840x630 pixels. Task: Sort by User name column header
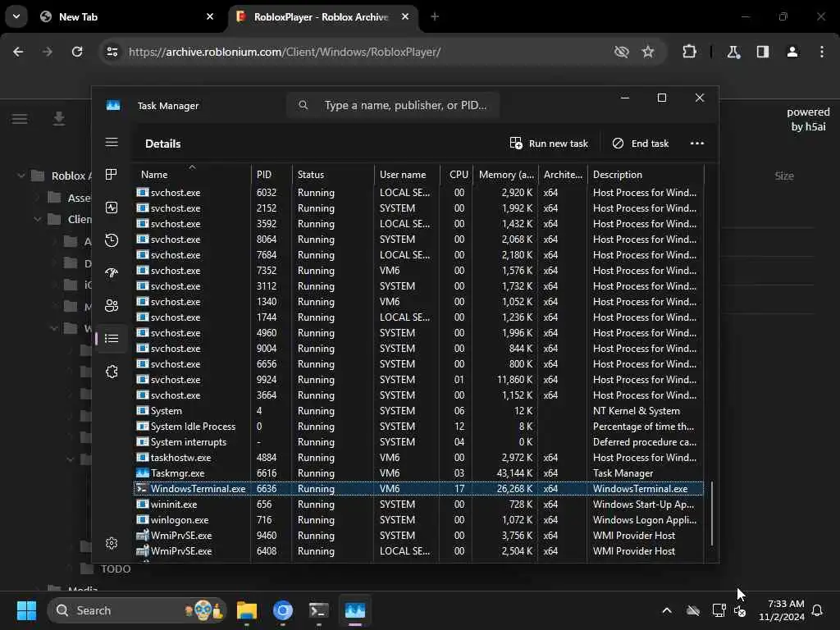coord(407,174)
